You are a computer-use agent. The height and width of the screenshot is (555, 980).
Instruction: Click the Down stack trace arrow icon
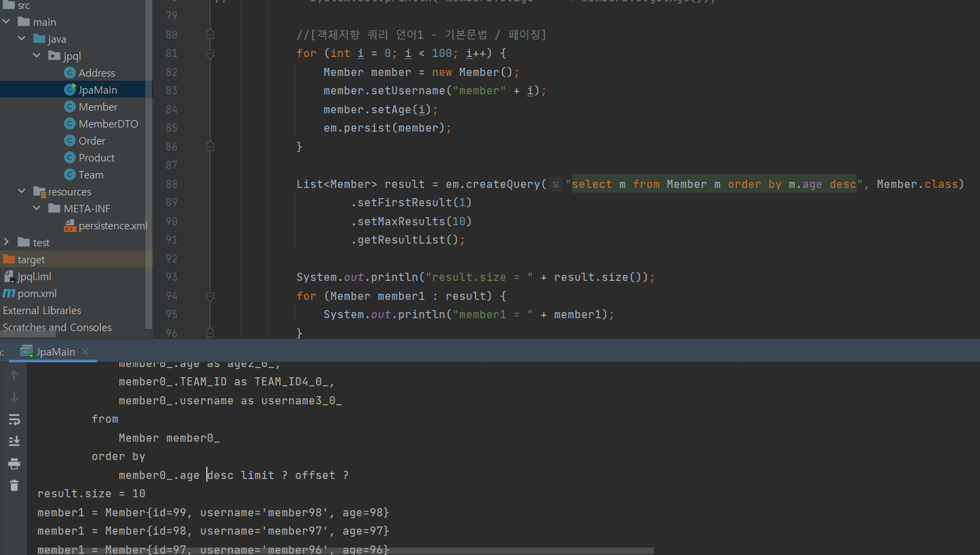(x=14, y=397)
